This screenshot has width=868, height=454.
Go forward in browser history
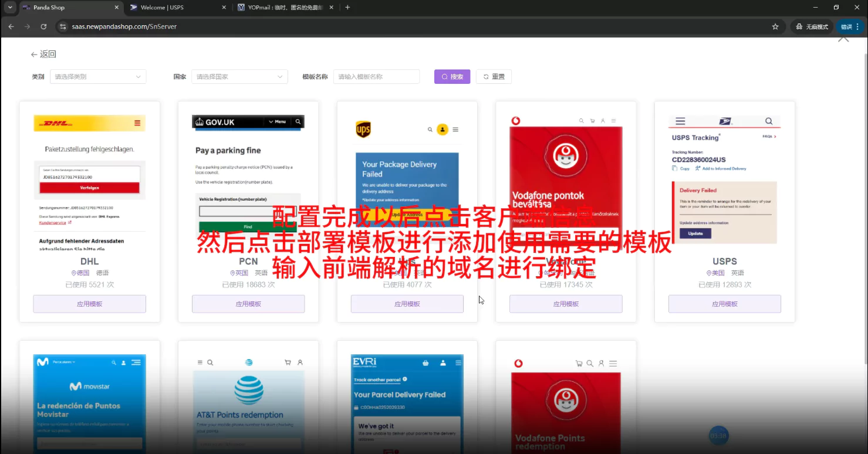(27, 26)
